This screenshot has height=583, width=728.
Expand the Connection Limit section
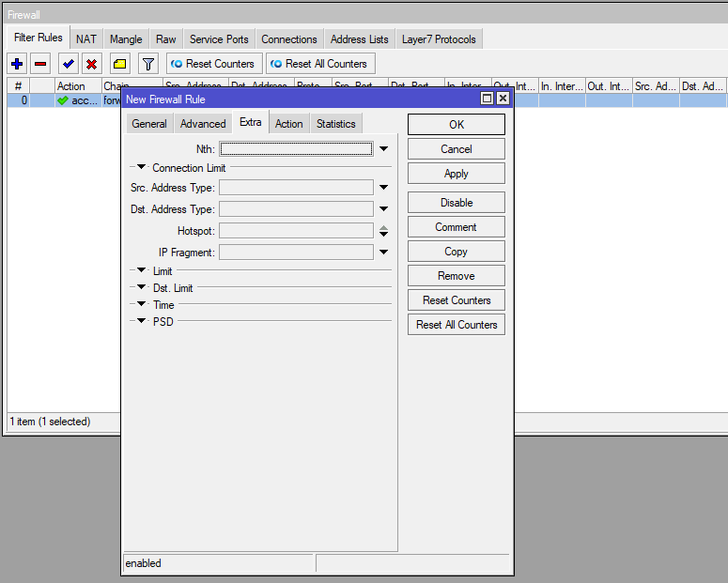pos(141,168)
